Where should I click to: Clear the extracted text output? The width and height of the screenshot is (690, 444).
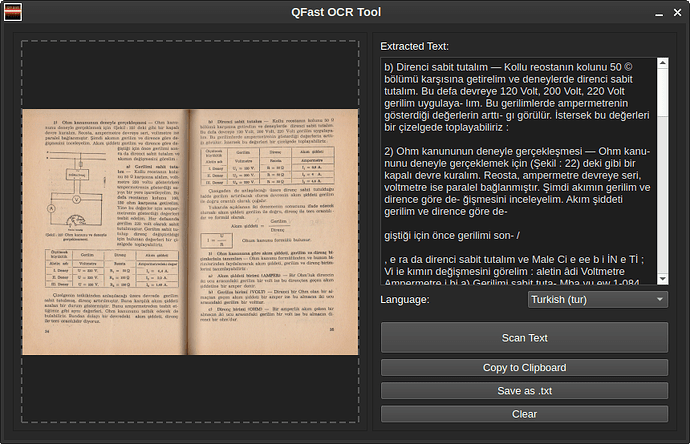(524, 413)
